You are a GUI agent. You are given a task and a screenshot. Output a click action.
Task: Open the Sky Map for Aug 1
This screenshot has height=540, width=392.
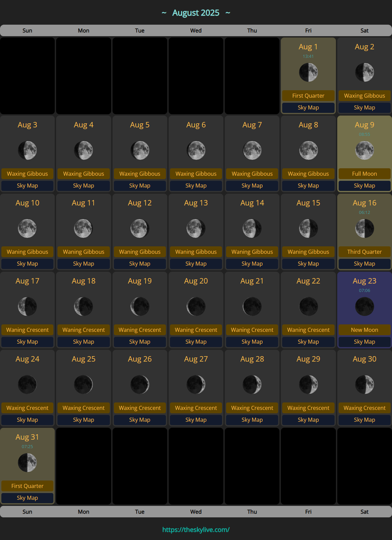pyautogui.click(x=308, y=107)
